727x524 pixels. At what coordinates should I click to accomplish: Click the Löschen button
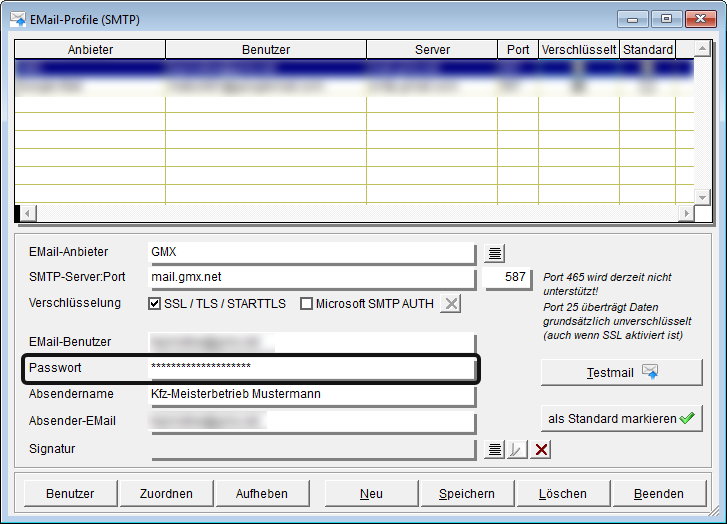(563, 493)
